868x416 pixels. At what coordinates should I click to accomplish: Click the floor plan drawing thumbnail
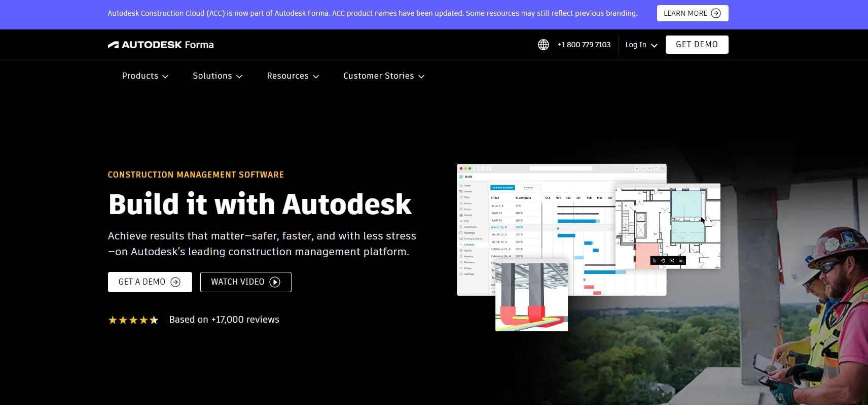(x=668, y=226)
